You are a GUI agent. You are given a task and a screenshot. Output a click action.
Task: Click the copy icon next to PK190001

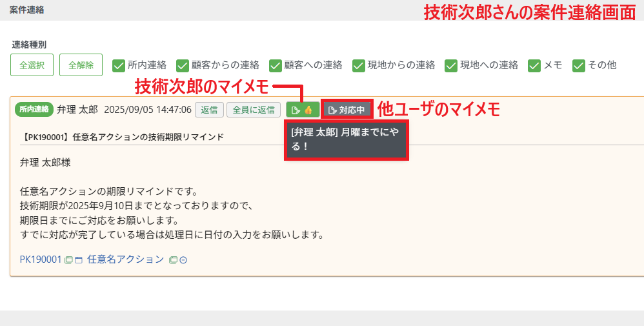tap(68, 260)
